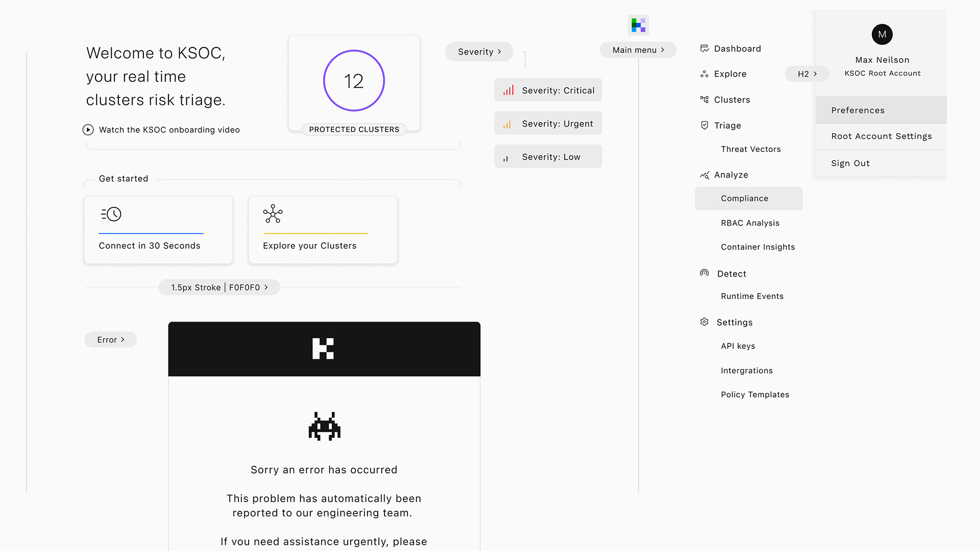Image resolution: width=980 pixels, height=551 pixels.
Task: Open Container Insights submenu item
Action: [x=758, y=247]
